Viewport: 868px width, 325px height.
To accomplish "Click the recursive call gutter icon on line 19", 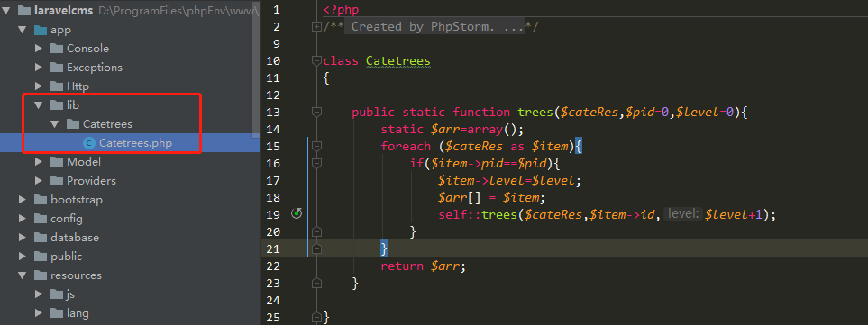I will 297,213.
